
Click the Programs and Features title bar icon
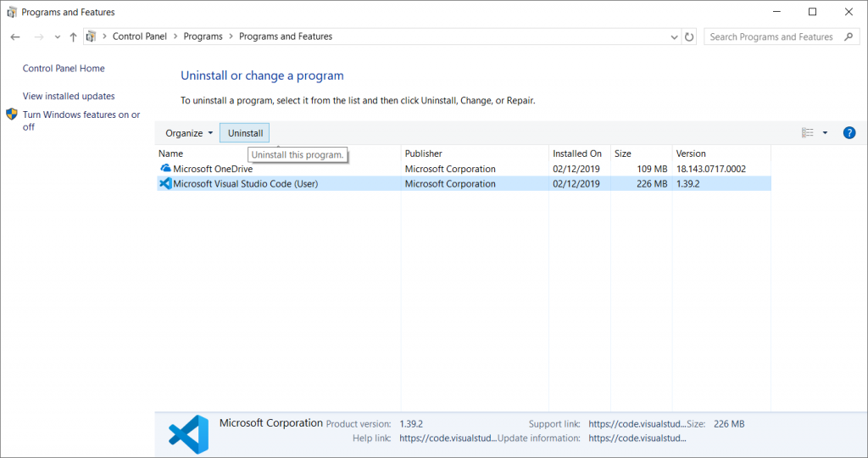(x=12, y=12)
